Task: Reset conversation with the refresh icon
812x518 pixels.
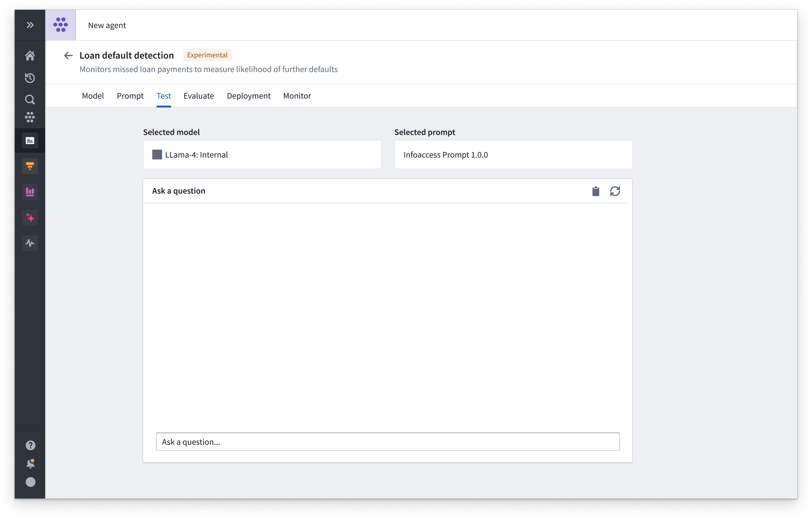Action: point(615,191)
